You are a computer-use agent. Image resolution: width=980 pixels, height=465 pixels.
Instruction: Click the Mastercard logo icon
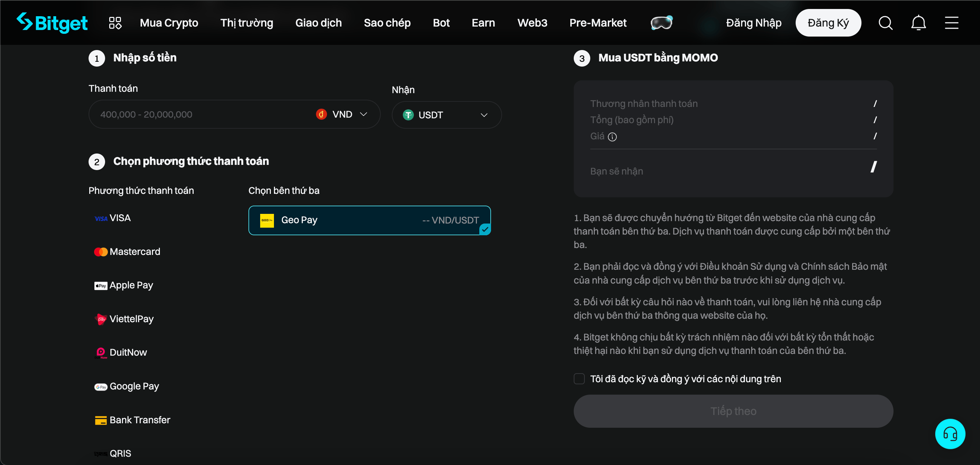click(x=101, y=252)
